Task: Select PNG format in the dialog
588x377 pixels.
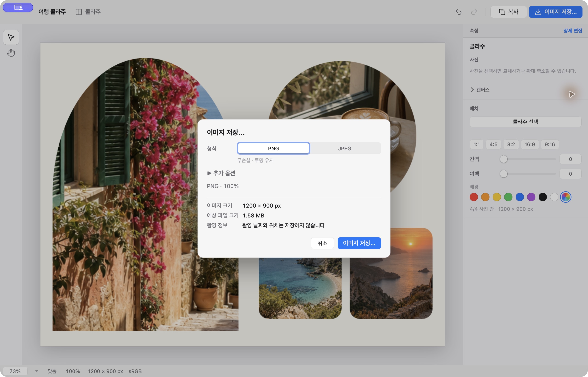Action: pos(274,148)
